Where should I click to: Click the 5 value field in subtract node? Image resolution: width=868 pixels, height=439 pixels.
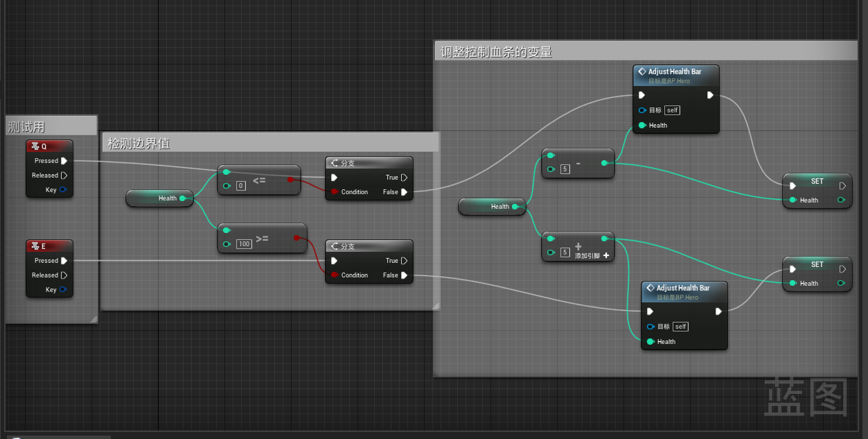click(565, 169)
